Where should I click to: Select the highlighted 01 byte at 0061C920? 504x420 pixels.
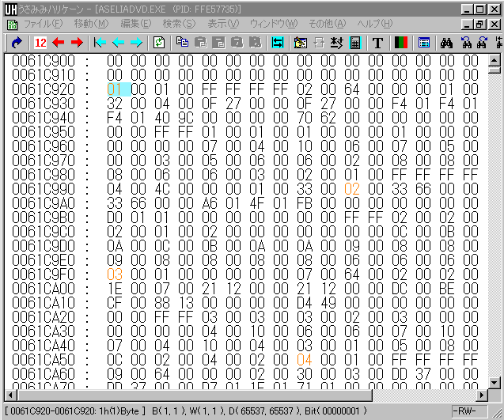pyautogui.click(x=114, y=89)
